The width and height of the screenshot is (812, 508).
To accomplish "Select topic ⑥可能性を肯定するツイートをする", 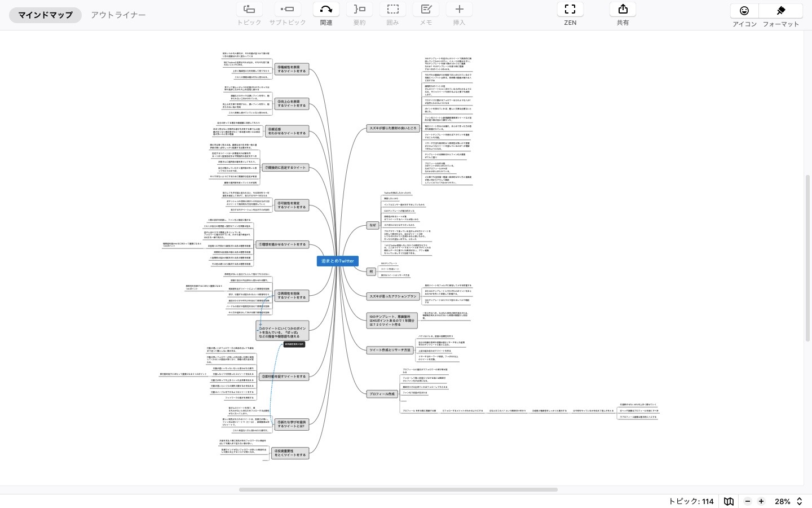I will tap(292, 205).
